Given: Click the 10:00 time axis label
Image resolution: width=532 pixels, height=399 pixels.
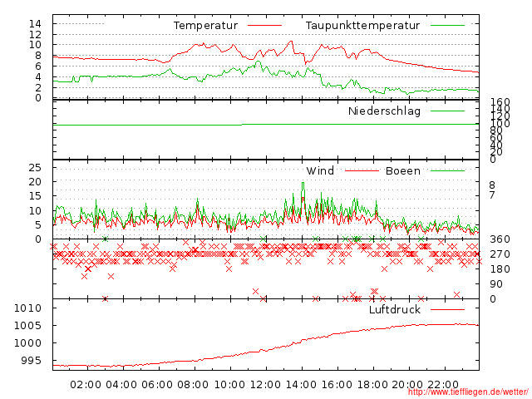Looking at the screenshot, I should [229, 385].
